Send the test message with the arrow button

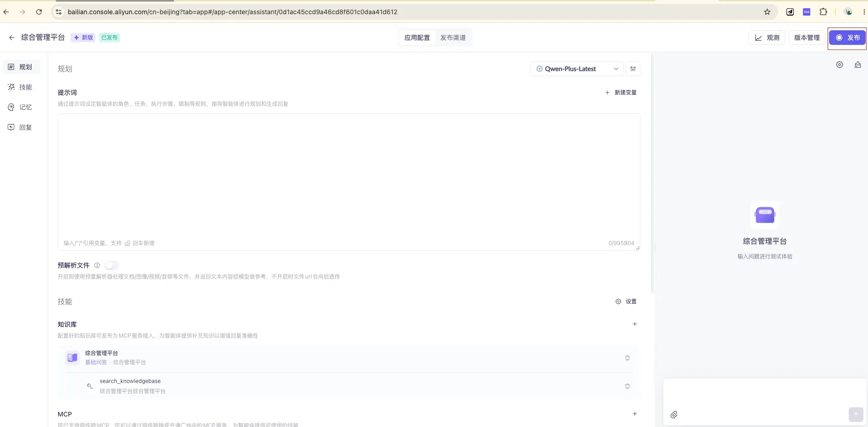tap(856, 415)
